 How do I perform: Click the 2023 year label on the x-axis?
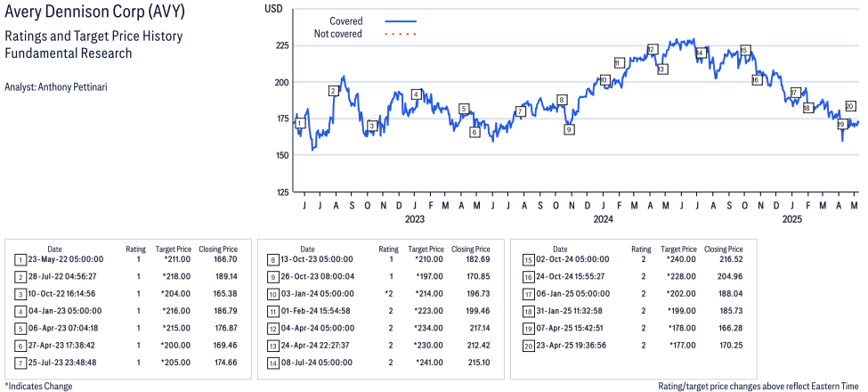coord(415,218)
